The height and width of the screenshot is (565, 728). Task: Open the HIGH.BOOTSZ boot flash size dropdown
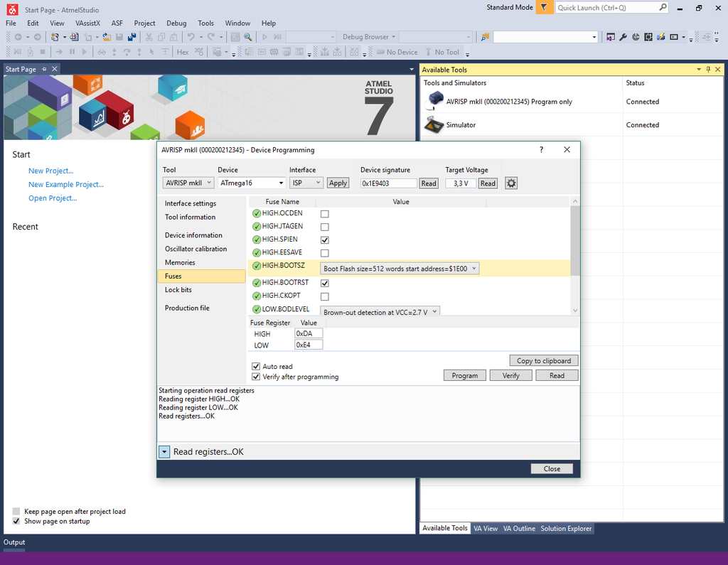(400, 269)
